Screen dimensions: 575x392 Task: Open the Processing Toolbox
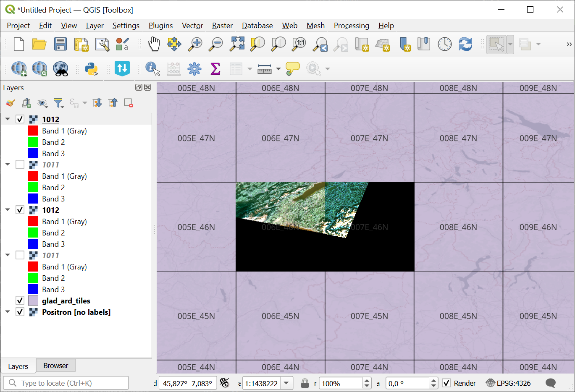(x=194, y=68)
